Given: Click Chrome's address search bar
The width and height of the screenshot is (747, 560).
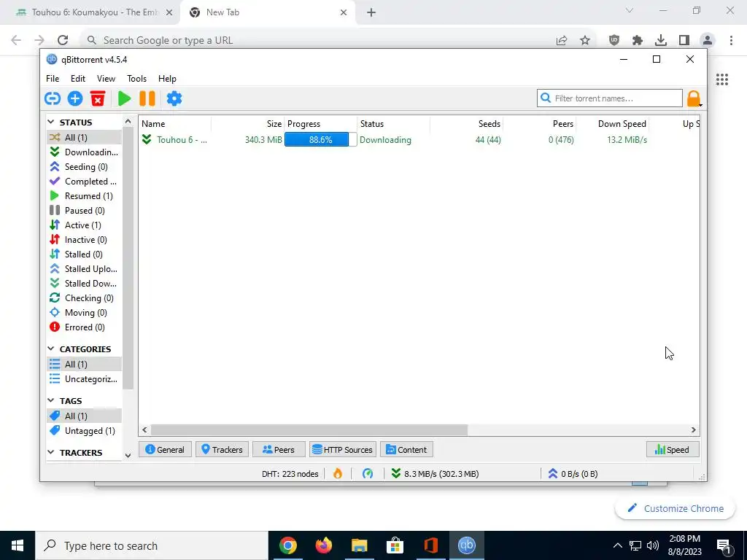Looking at the screenshot, I should coord(320,41).
